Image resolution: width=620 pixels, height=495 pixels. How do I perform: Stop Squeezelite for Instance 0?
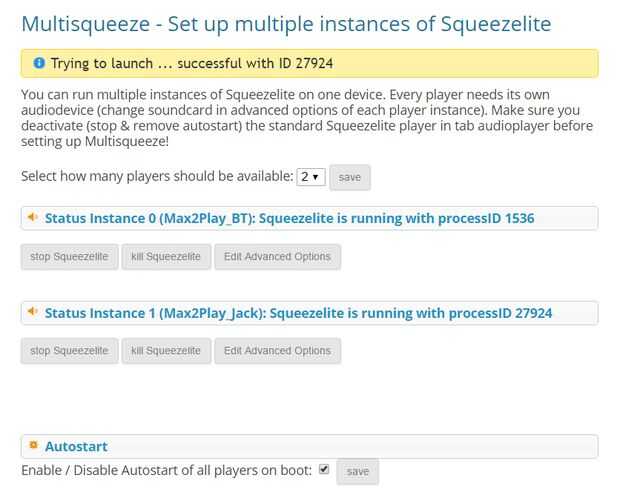tap(69, 256)
